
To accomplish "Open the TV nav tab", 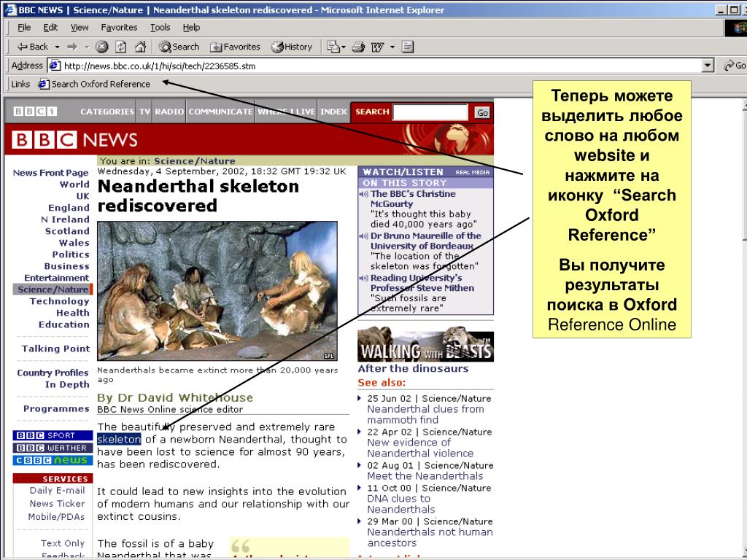I will (x=145, y=112).
